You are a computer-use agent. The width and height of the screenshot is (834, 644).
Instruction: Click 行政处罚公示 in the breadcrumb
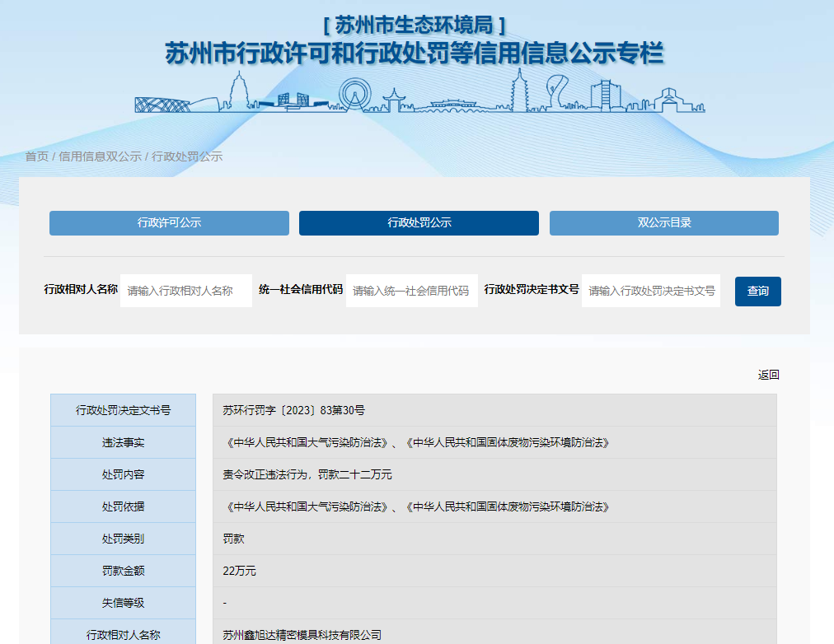pyautogui.click(x=187, y=156)
